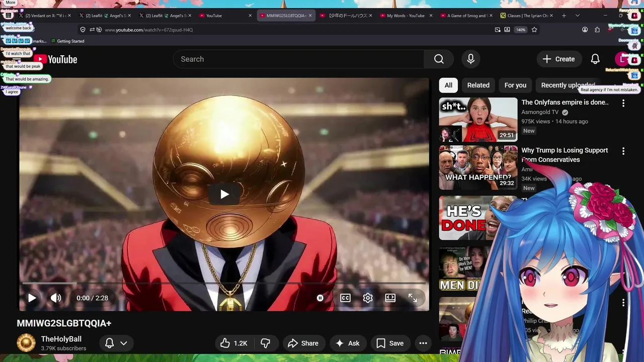Open the Create menu

pyautogui.click(x=558, y=59)
